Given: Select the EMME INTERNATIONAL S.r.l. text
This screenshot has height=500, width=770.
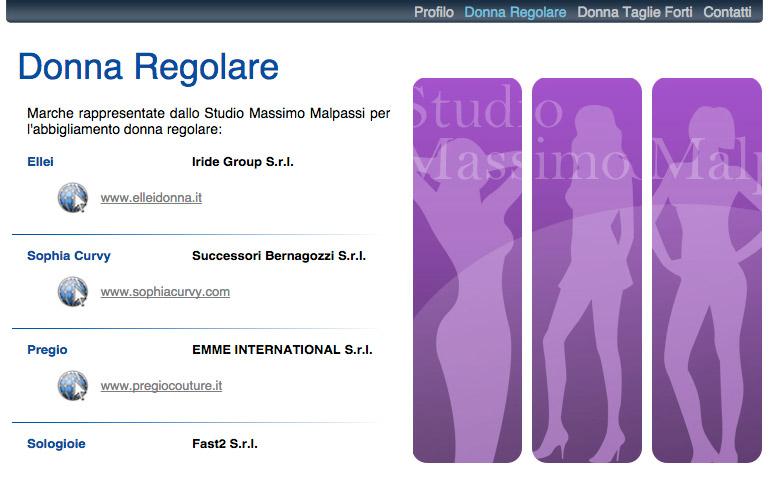Looking at the screenshot, I should point(282,349).
